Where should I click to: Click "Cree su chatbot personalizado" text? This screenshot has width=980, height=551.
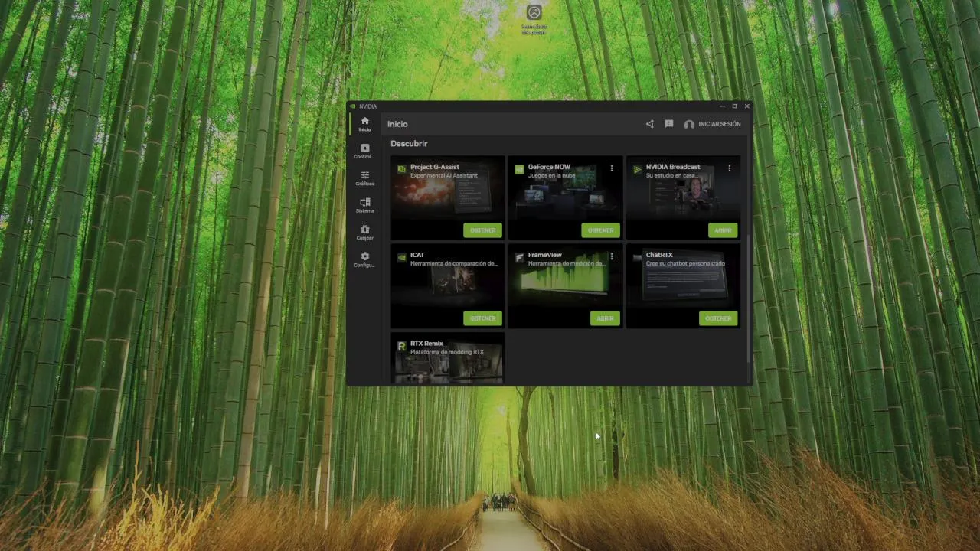tap(685, 264)
